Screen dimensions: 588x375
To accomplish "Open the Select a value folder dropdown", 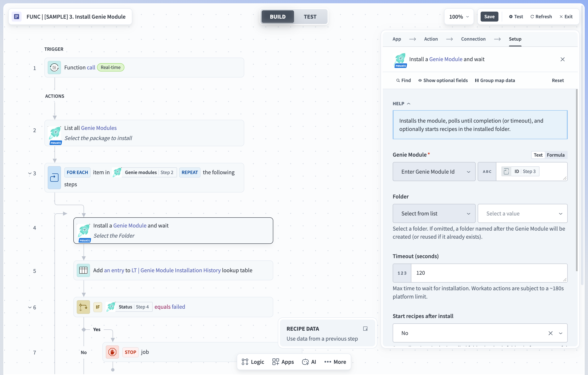I will tap(522, 213).
